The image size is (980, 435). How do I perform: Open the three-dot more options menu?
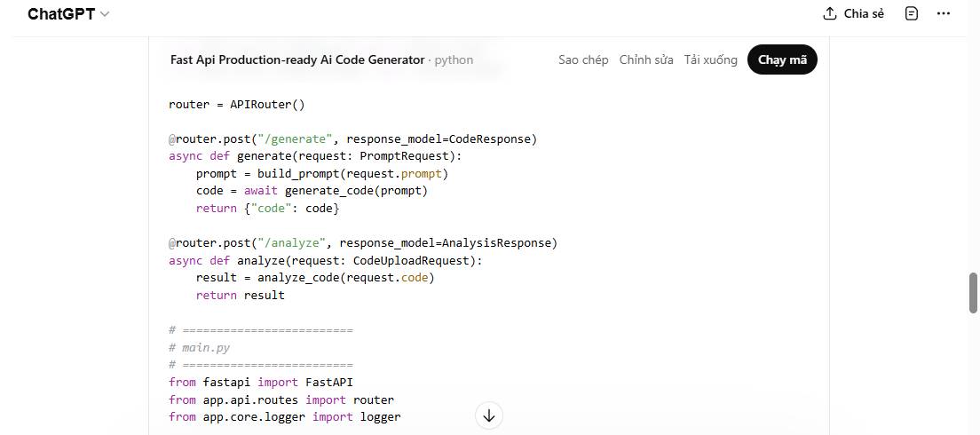pos(944,14)
